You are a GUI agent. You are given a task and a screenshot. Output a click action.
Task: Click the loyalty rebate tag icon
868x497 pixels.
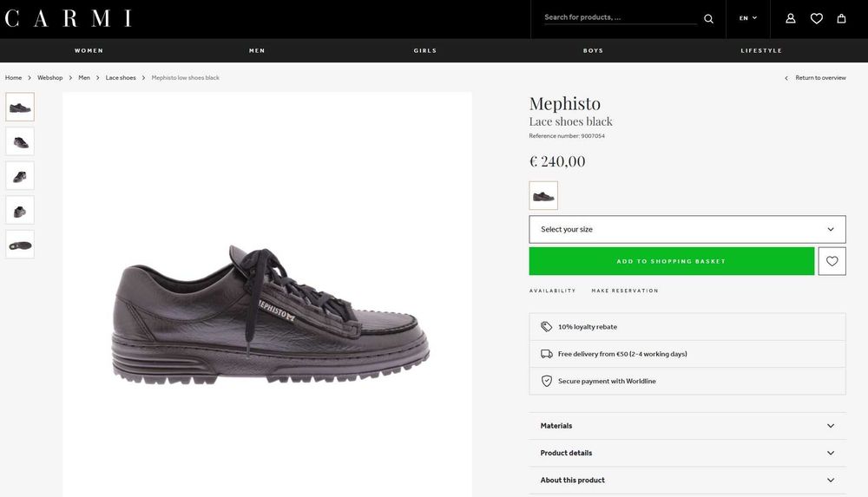546,327
